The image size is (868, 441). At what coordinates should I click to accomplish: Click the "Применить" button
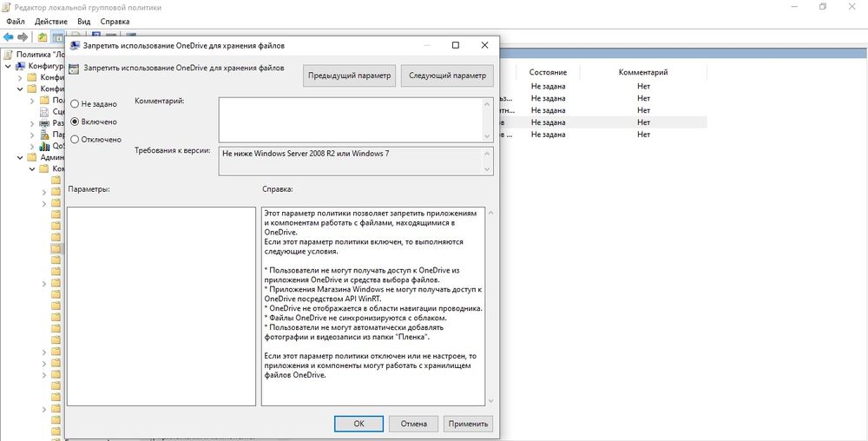tap(468, 424)
